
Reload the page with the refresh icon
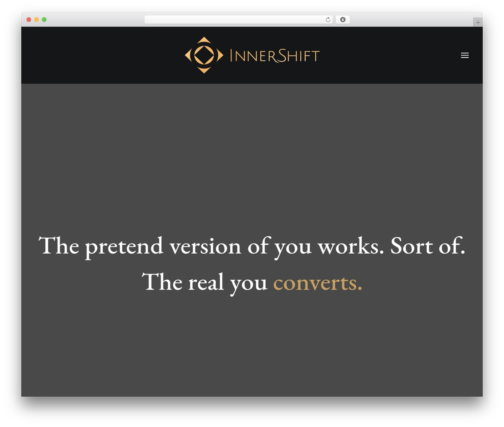(328, 20)
